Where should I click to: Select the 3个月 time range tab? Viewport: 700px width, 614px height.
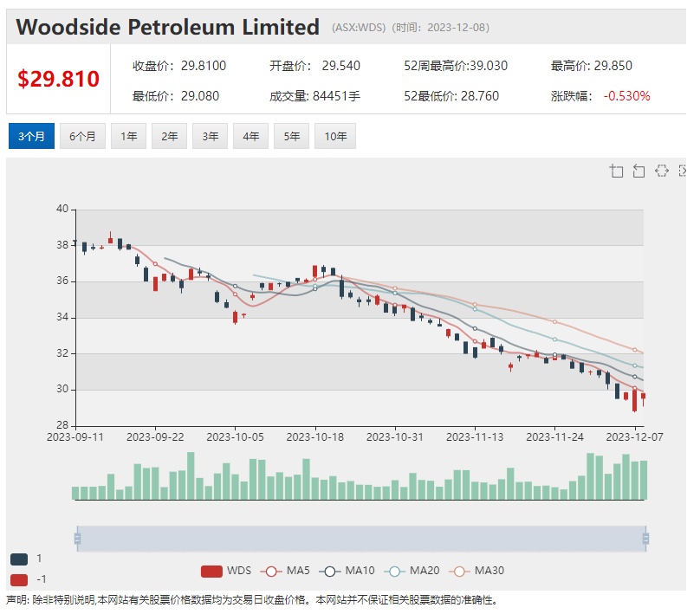coord(31,136)
